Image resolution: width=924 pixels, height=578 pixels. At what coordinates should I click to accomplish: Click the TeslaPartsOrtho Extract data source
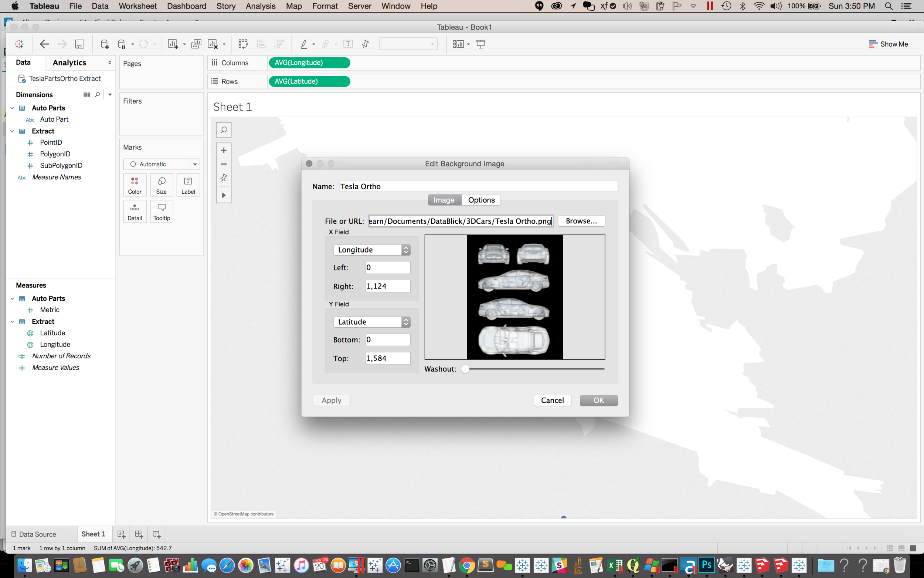[x=65, y=78]
